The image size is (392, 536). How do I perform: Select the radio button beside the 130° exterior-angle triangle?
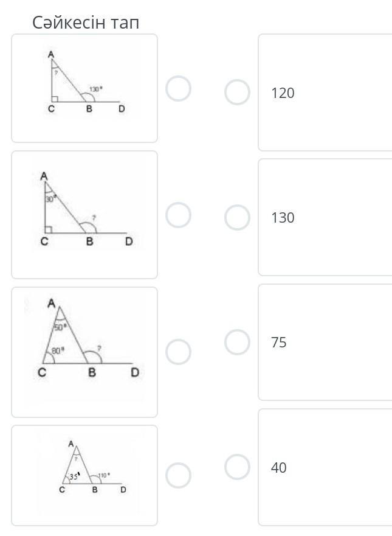point(178,89)
